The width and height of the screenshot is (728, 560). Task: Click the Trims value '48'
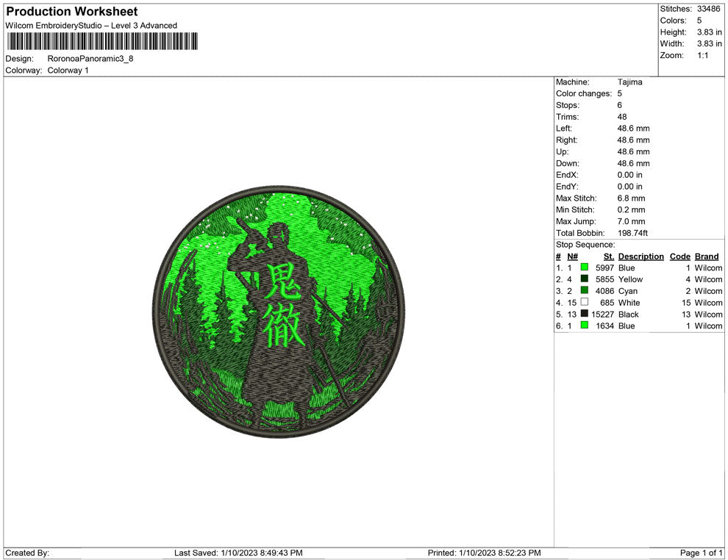621,117
